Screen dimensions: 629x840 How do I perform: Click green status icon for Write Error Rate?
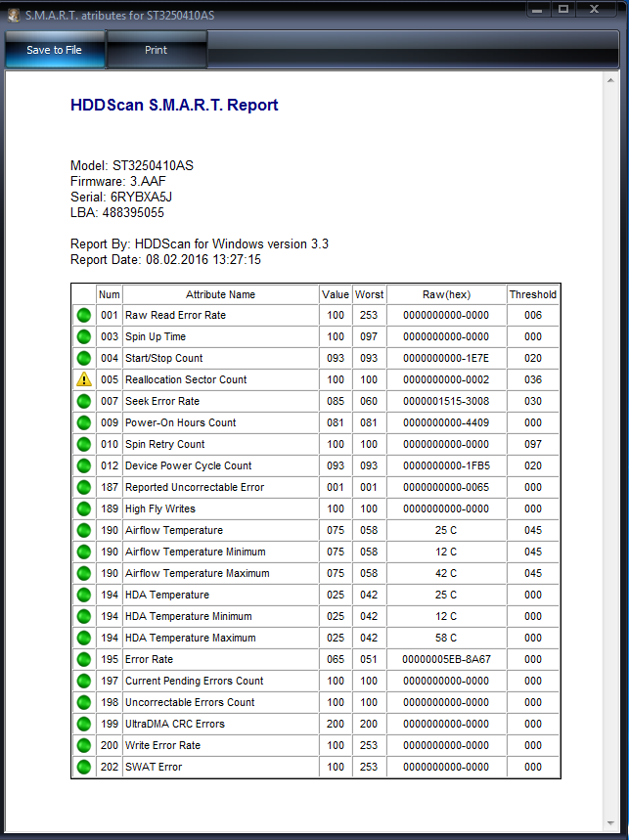tap(84, 745)
